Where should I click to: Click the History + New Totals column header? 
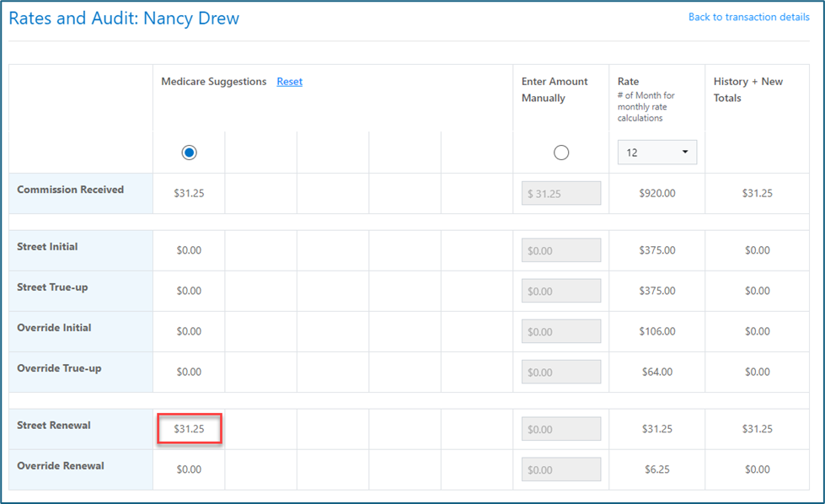[747, 89]
